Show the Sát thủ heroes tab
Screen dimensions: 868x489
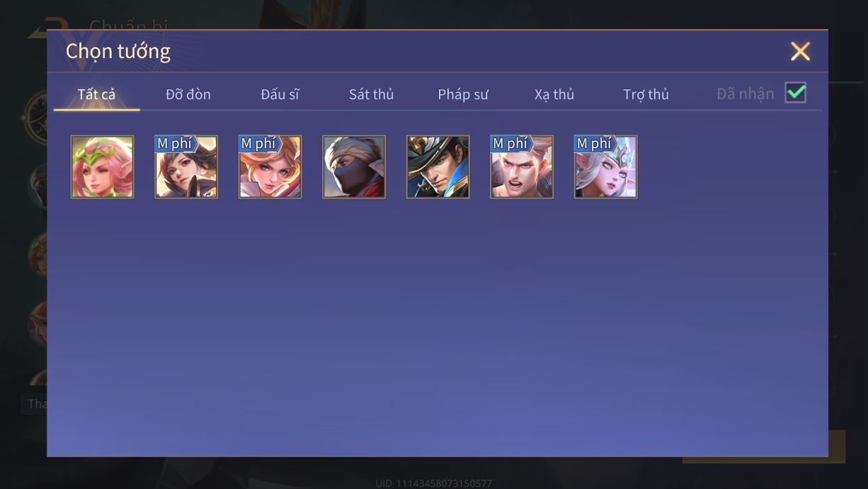[x=371, y=94]
